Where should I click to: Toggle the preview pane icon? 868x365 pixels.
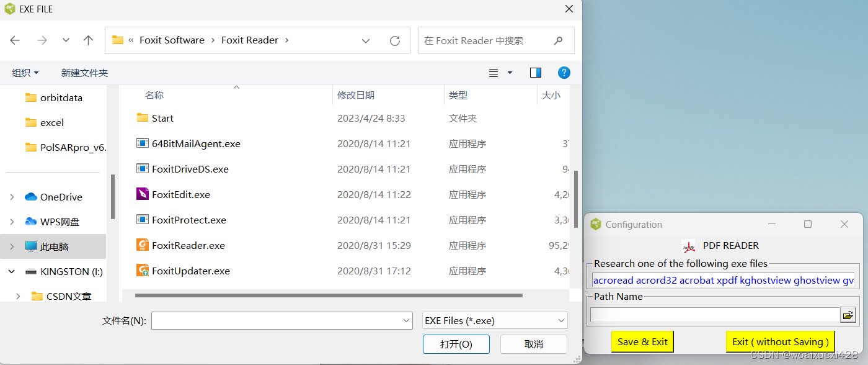pos(536,73)
